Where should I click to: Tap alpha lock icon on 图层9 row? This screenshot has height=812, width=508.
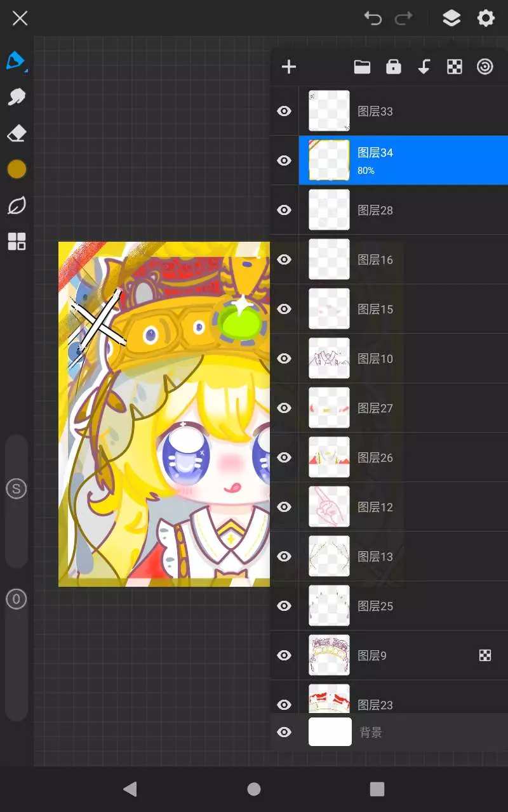coord(485,655)
